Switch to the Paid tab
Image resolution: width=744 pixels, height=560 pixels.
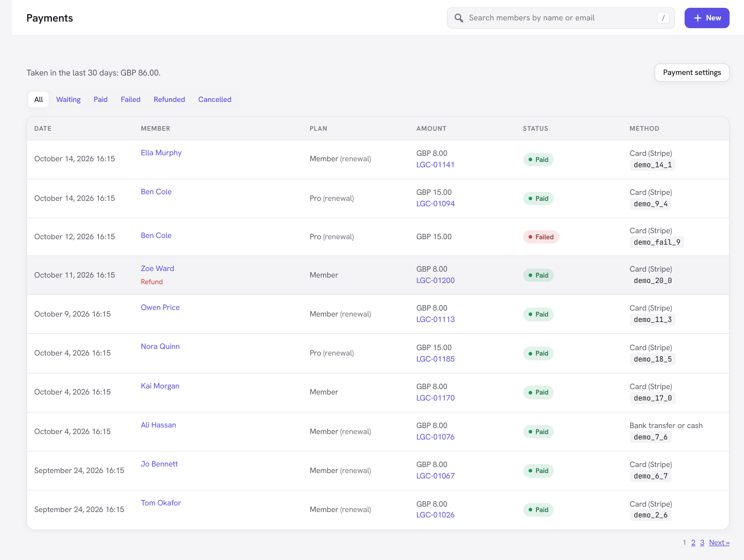point(100,100)
